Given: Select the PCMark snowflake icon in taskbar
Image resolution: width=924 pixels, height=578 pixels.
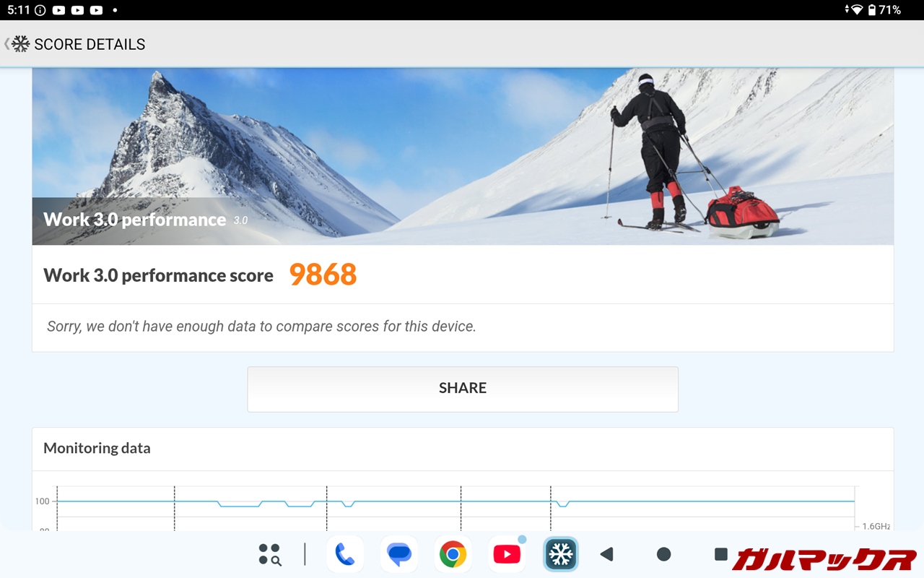Looking at the screenshot, I should click(560, 554).
